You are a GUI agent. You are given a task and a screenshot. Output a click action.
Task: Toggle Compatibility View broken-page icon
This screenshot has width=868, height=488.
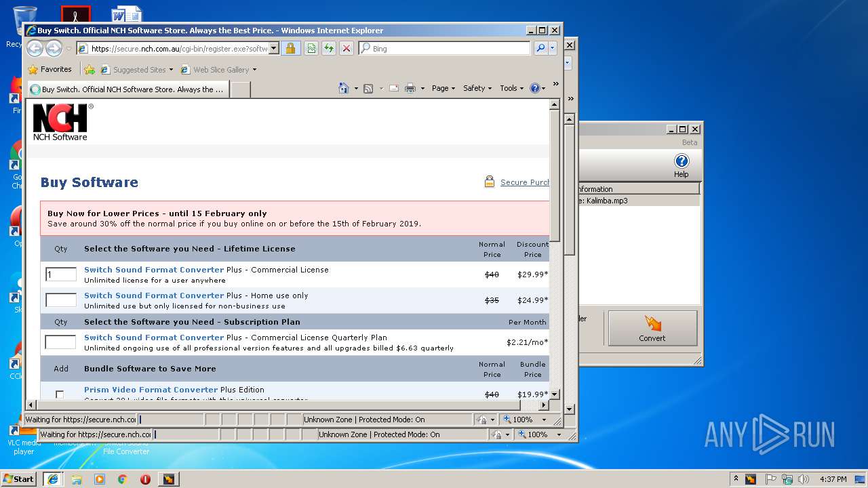[x=311, y=48]
